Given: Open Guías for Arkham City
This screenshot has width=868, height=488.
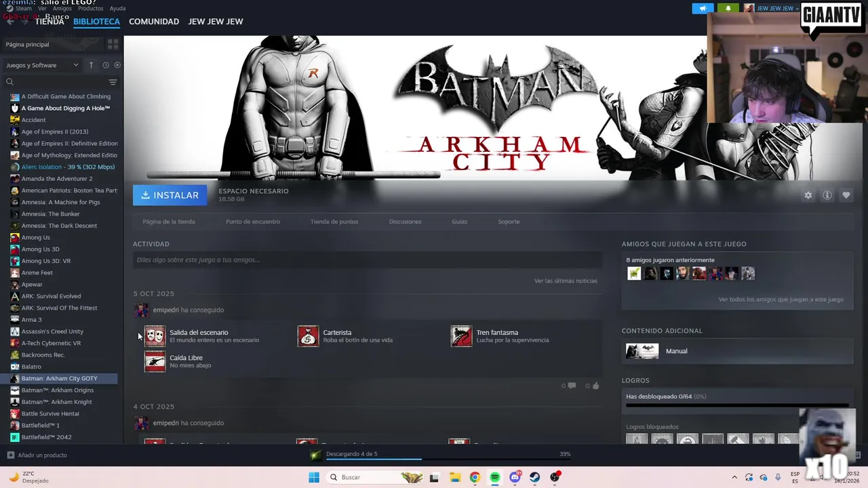Looking at the screenshot, I should tap(460, 222).
